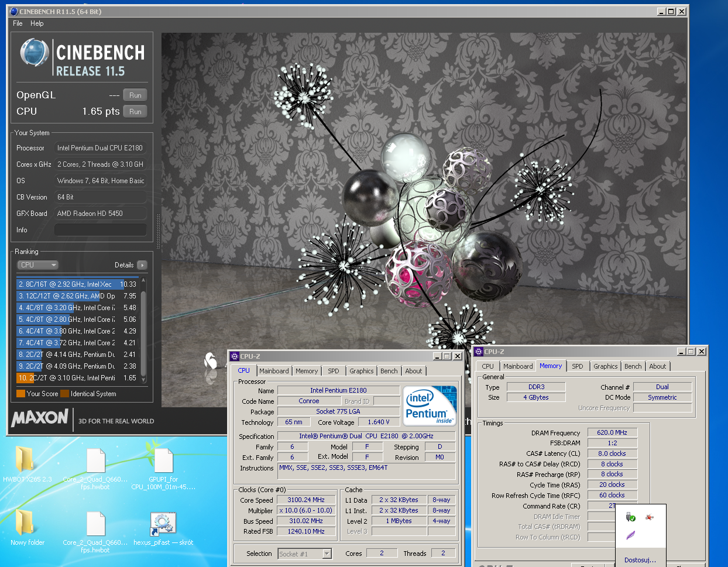The width and height of the screenshot is (728, 567).
Task: Click the Core Speed 3100.24 MHz value
Action: 306,500
